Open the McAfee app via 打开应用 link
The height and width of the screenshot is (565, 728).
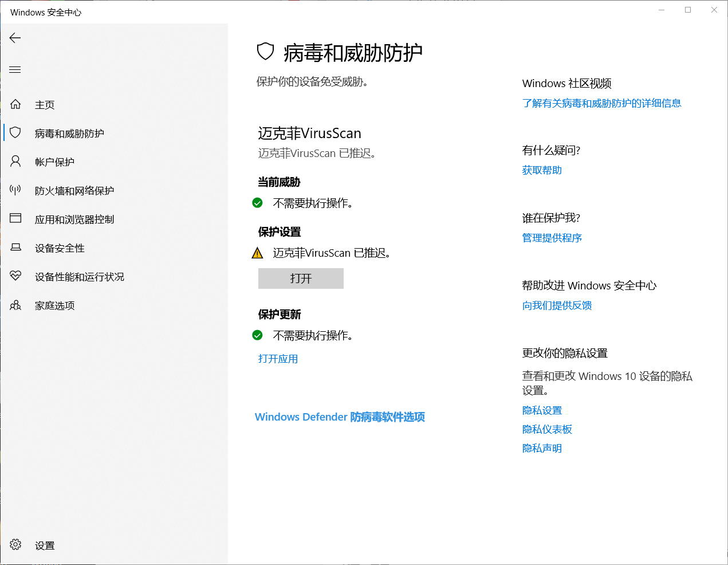[x=278, y=358]
